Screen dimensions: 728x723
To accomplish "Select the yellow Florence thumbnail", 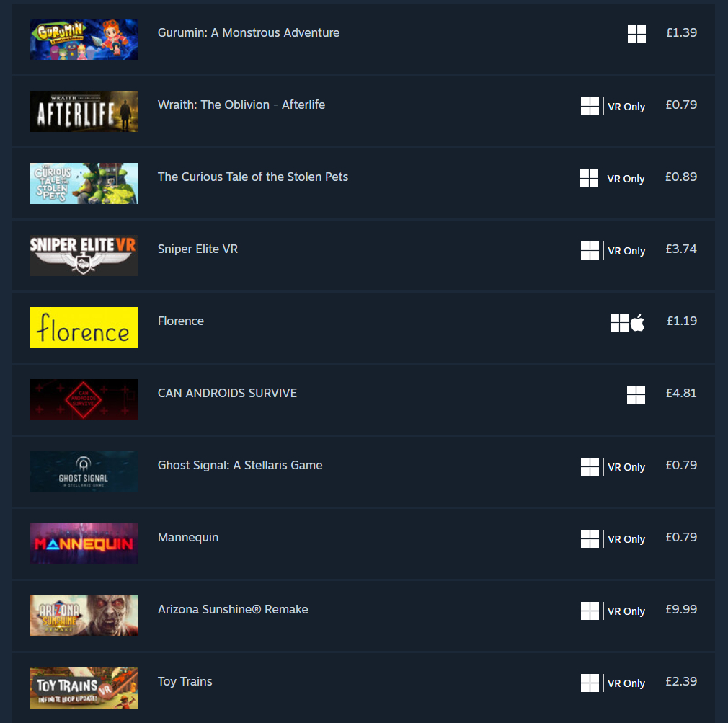I will 84,327.
